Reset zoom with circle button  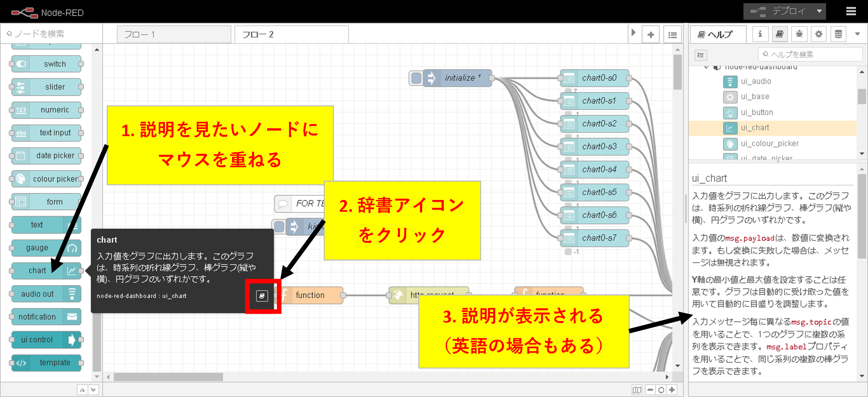[x=661, y=390]
